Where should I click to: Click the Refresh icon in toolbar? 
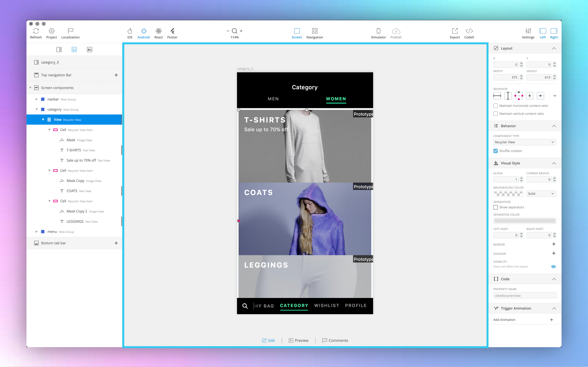click(x=36, y=31)
